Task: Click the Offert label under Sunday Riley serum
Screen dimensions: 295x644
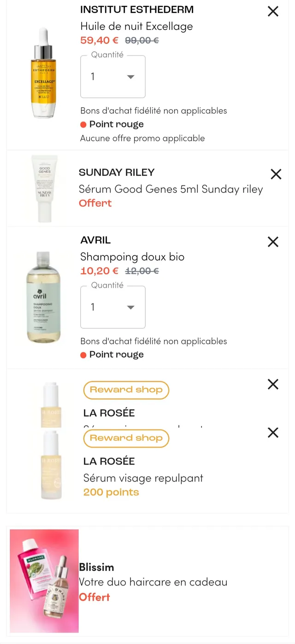Action: pyautogui.click(x=95, y=203)
